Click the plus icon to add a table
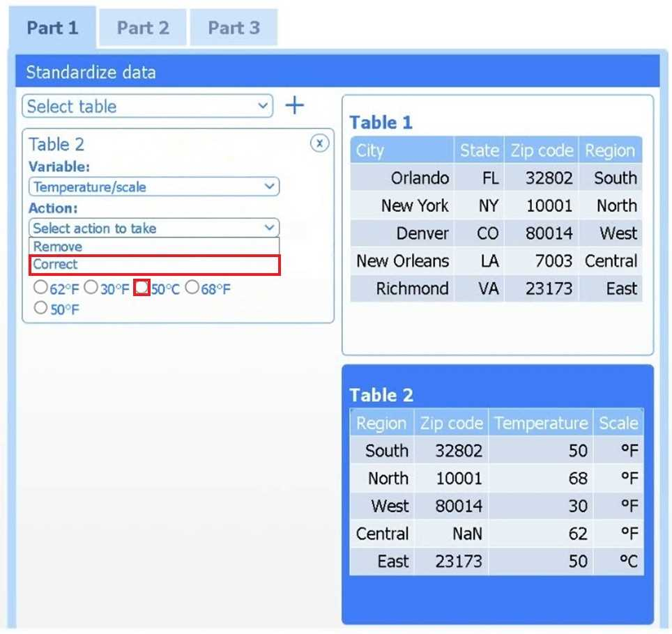This screenshot has height=634, width=672. point(296,106)
